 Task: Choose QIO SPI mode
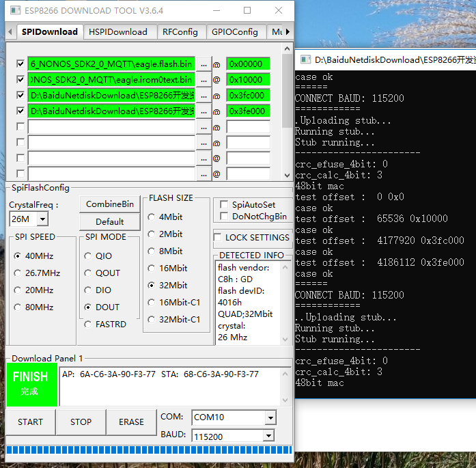click(x=87, y=256)
